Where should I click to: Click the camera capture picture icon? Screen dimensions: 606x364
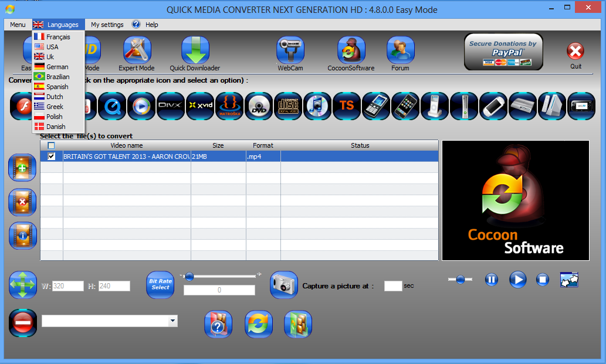click(x=284, y=285)
